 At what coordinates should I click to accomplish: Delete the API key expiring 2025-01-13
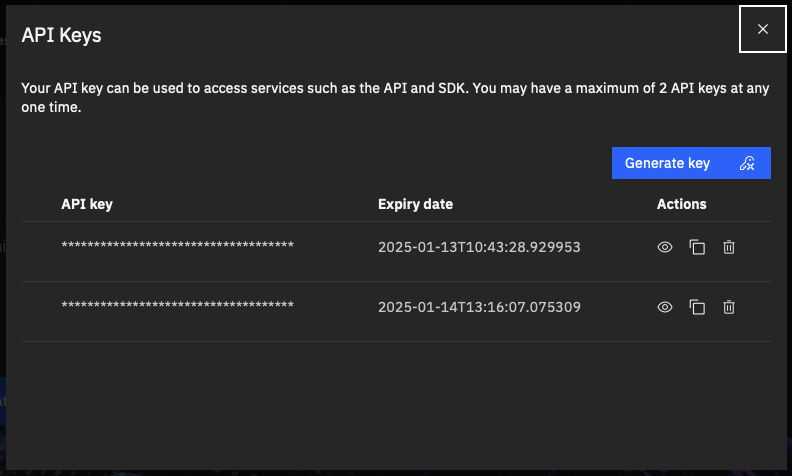[729, 247]
